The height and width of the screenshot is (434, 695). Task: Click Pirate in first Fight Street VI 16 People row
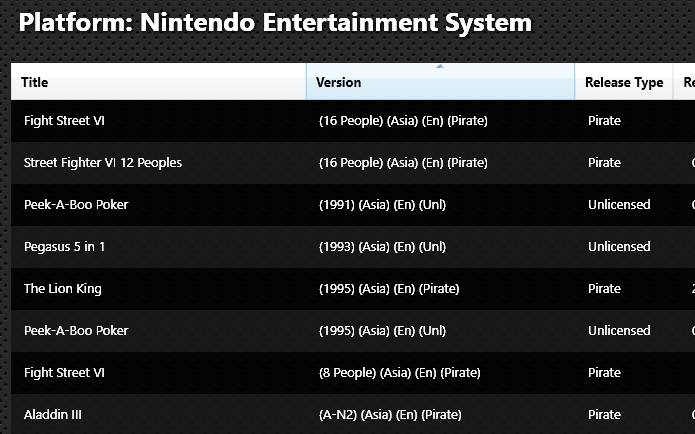click(x=604, y=121)
